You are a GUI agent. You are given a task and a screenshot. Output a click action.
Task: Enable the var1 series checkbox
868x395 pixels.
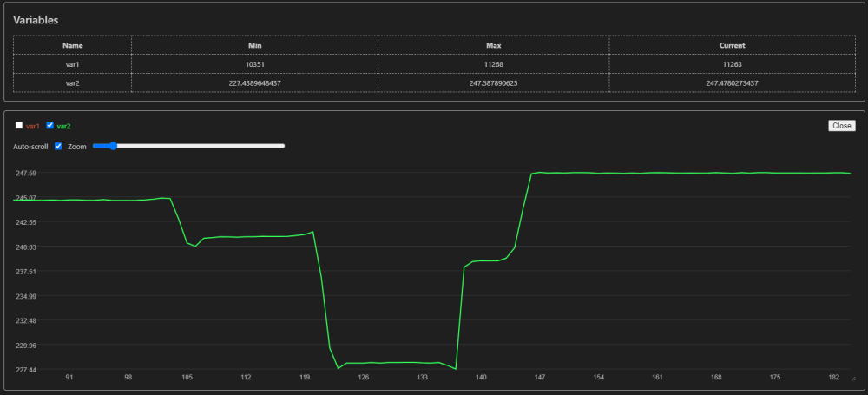click(19, 125)
